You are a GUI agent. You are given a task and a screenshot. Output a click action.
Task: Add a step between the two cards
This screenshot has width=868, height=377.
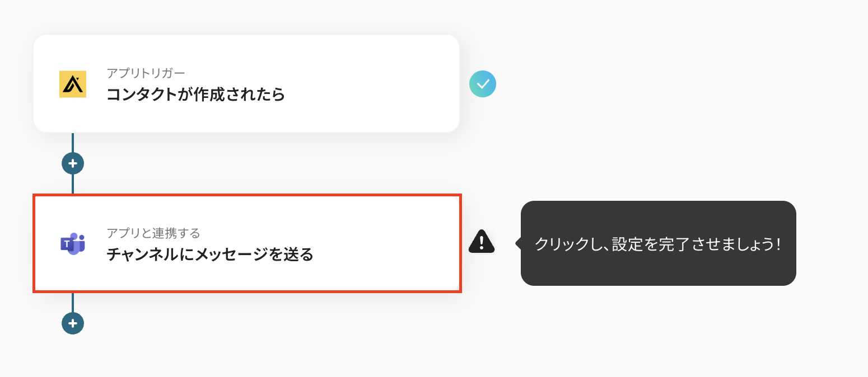coord(73,163)
